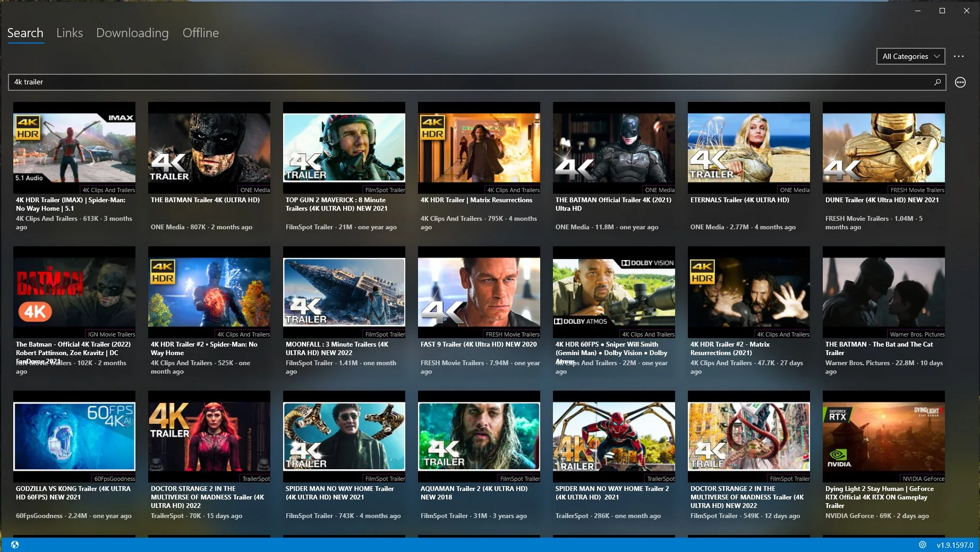Viewport: 980px width, 552px height.
Task: Click 'ONE Media · 807K · 2 months ago' text
Action: 201,227
